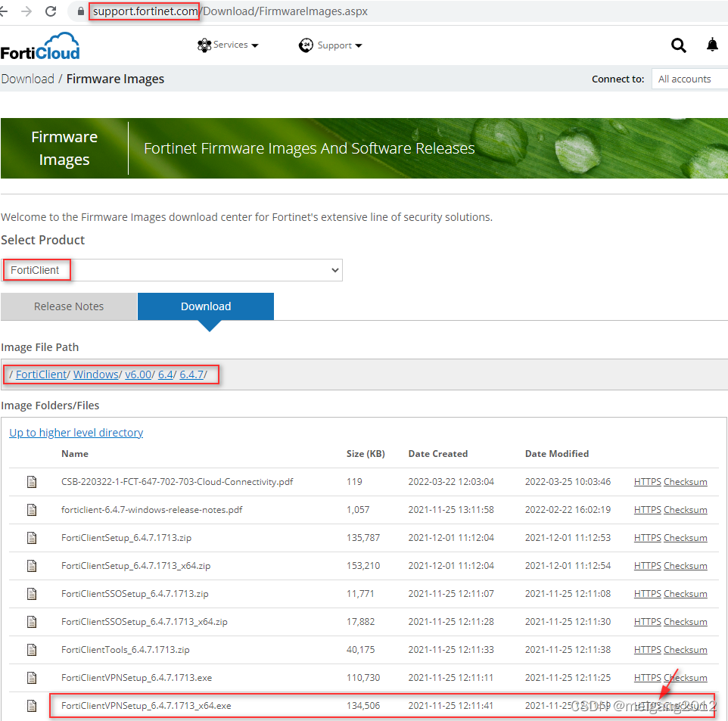Click Checksum for release-notes pdf

coord(686,510)
